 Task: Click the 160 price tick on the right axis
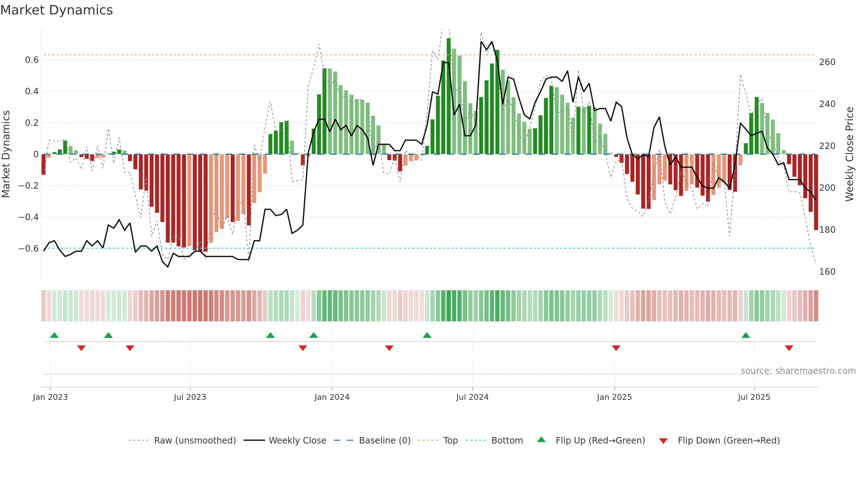coord(827,272)
